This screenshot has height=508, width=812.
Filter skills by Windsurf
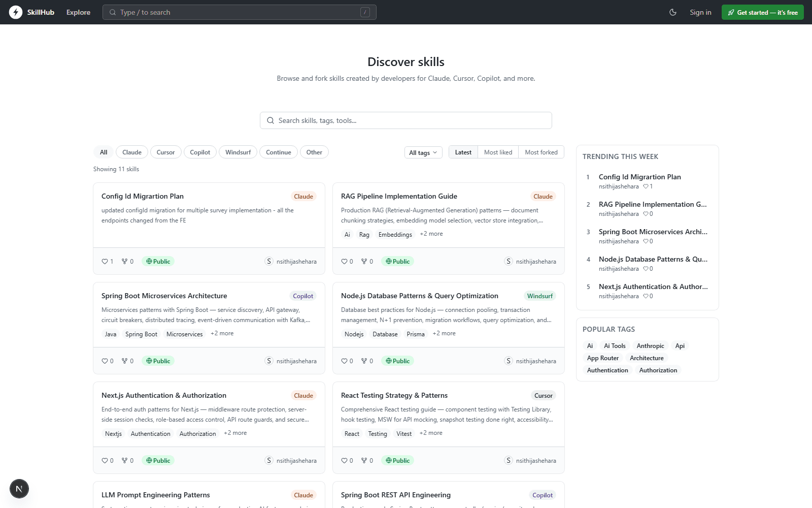tap(238, 152)
